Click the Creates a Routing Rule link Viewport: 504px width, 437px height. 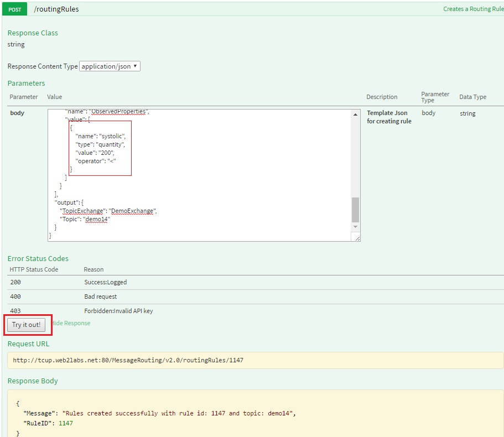(x=473, y=9)
